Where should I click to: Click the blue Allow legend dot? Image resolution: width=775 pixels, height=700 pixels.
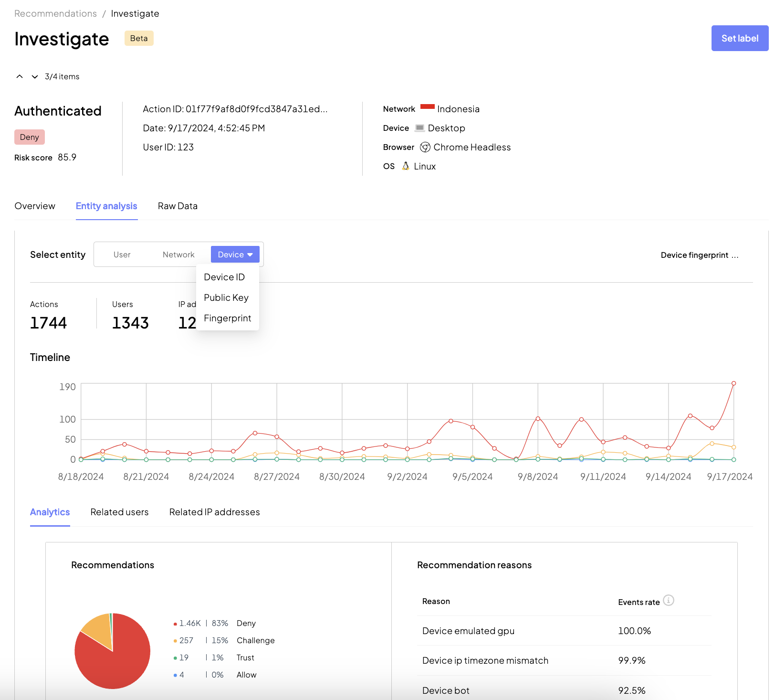pos(175,676)
